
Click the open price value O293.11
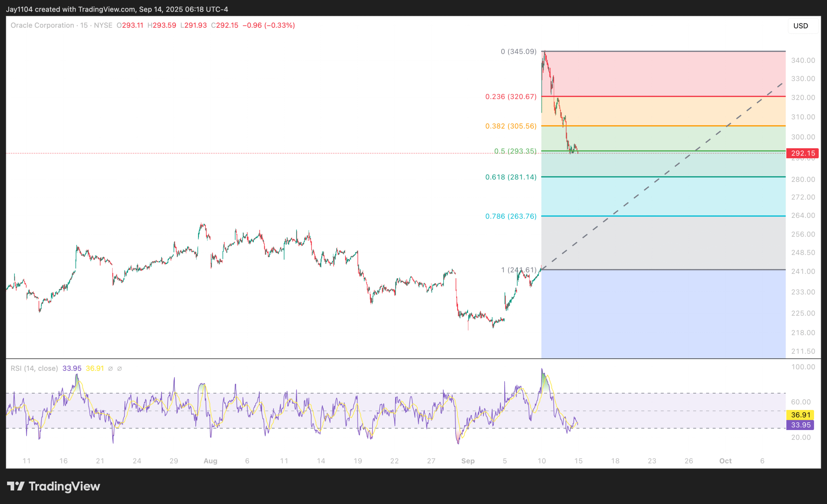[x=130, y=25]
